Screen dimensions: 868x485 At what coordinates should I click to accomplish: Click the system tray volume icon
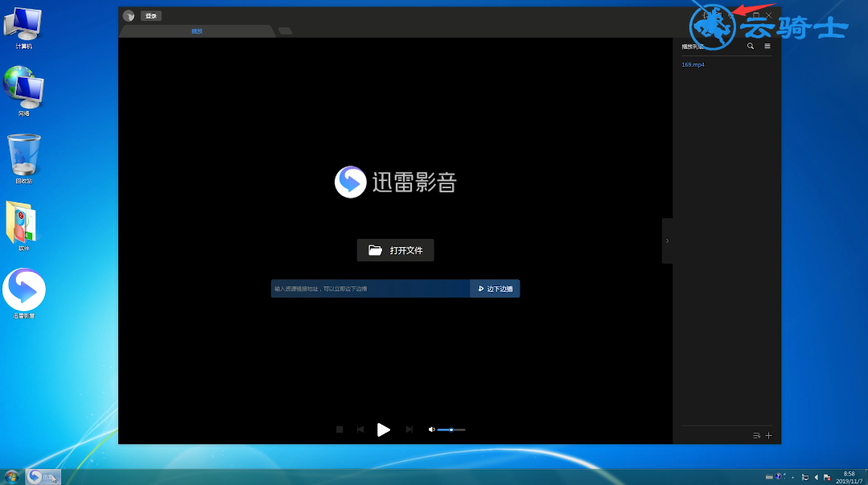(x=816, y=477)
